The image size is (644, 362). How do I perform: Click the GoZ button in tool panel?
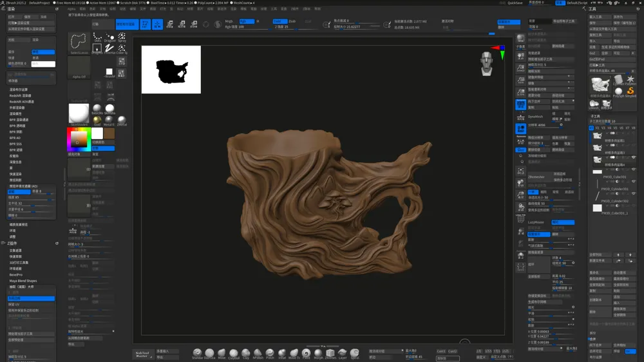pyautogui.click(x=592, y=53)
